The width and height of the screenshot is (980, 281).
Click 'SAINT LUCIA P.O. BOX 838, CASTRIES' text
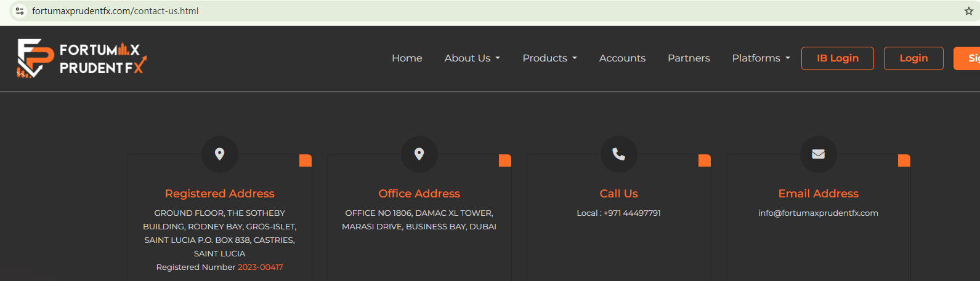click(x=220, y=240)
